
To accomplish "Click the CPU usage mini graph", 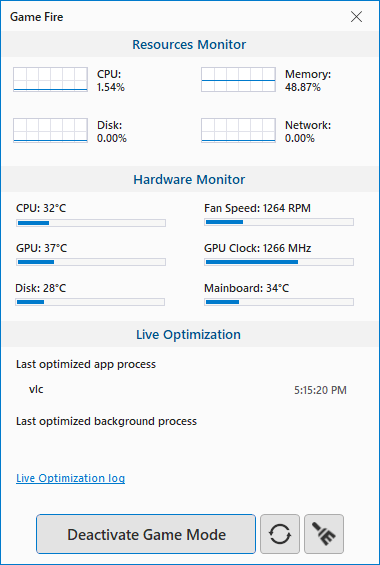I will pos(50,79).
